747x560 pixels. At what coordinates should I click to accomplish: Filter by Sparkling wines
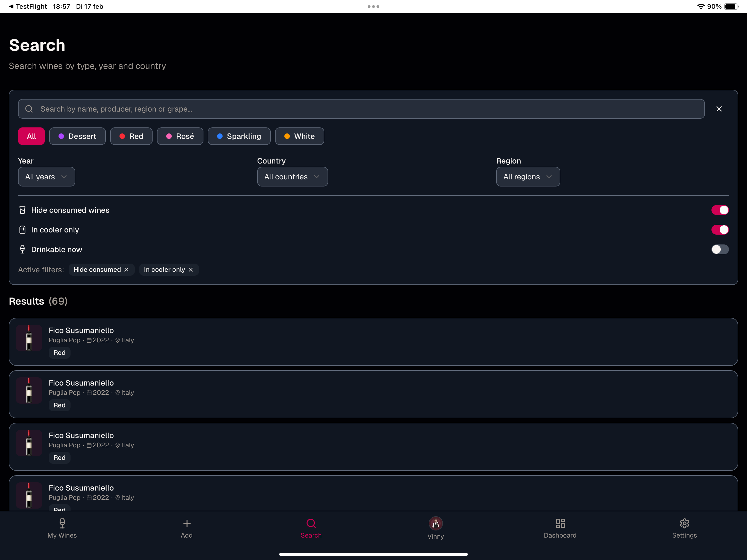pyautogui.click(x=239, y=136)
